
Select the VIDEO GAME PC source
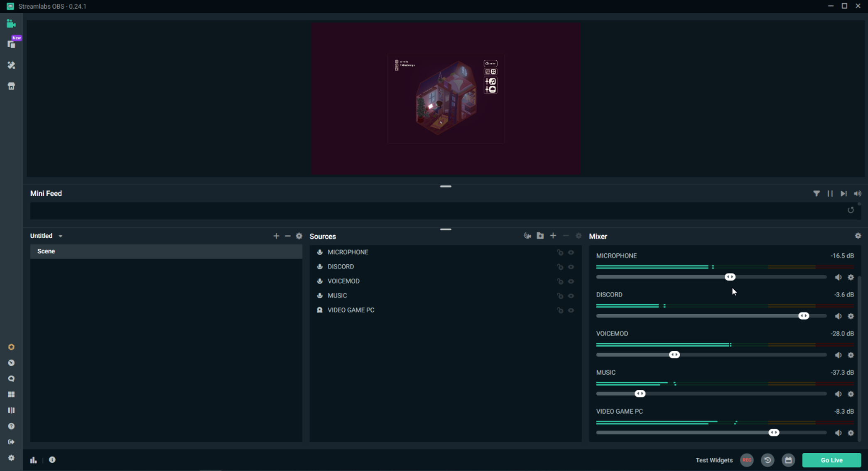[351, 310]
